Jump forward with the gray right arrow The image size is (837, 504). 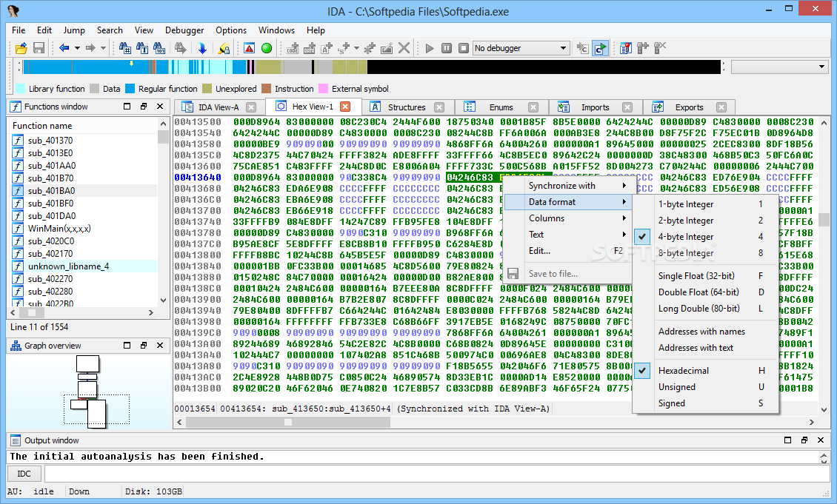pyautogui.click(x=90, y=48)
